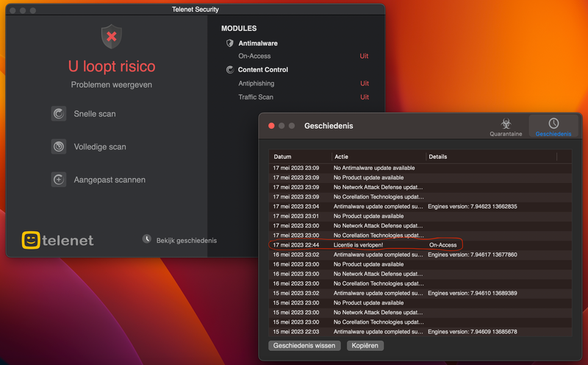Start Volledige scan
The width and height of the screenshot is (588, 365).
(100, 147)
